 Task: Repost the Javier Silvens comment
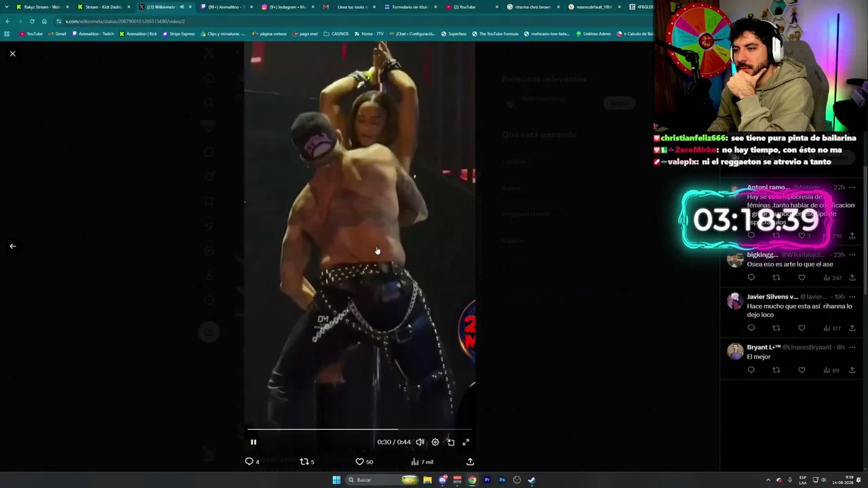point(776,328)
